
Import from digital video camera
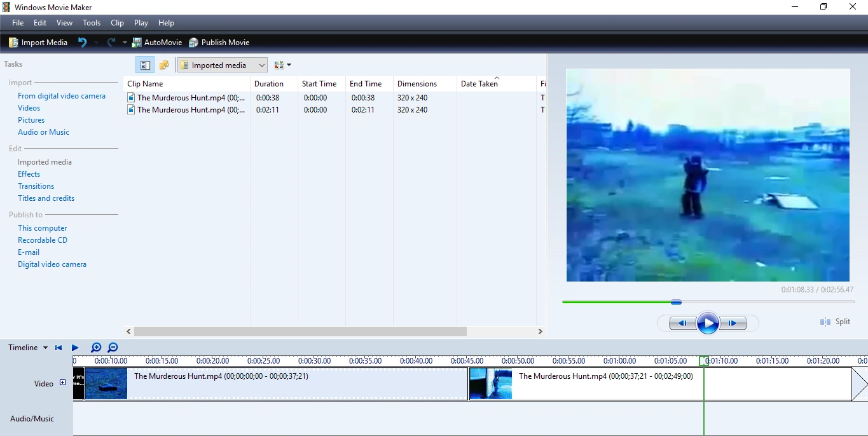62,96
